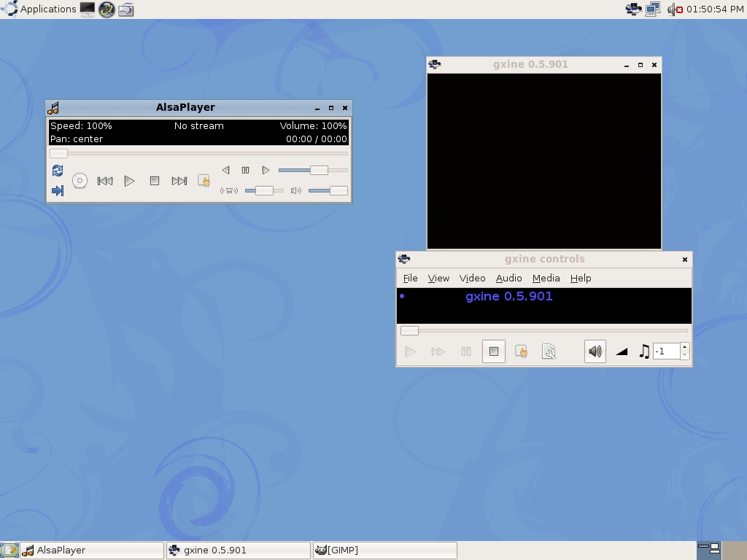Open the Video menu in gxine controls

472,278
